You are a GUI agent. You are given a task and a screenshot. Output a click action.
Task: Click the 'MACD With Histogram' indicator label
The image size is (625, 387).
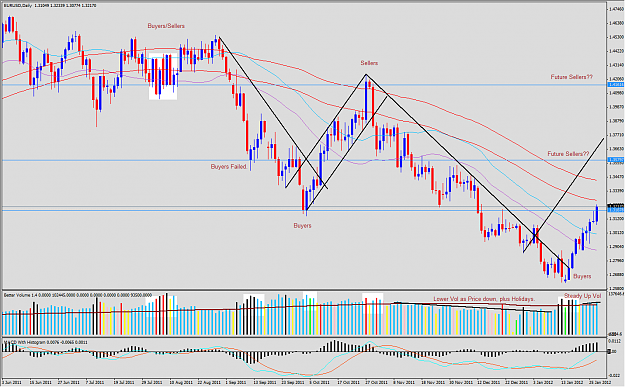coord(24,342)
